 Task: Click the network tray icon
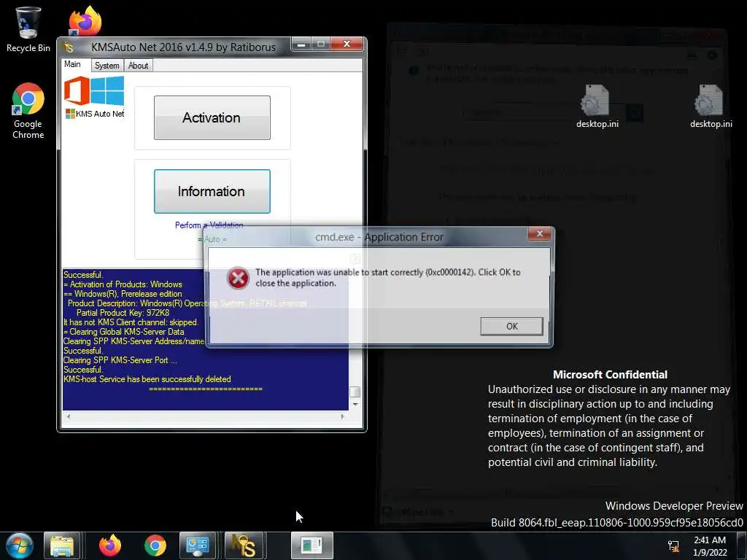pos(673,545)
